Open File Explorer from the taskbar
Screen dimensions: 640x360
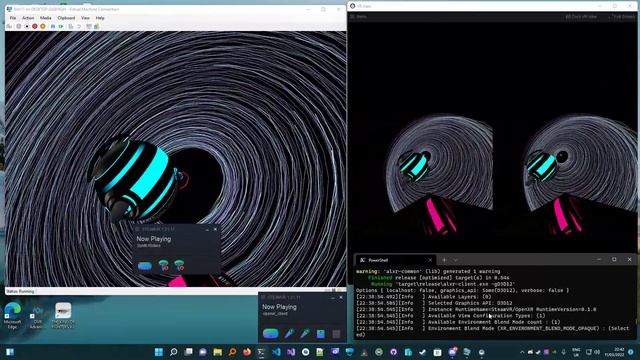pyautogui.click(x=218, y=352)
